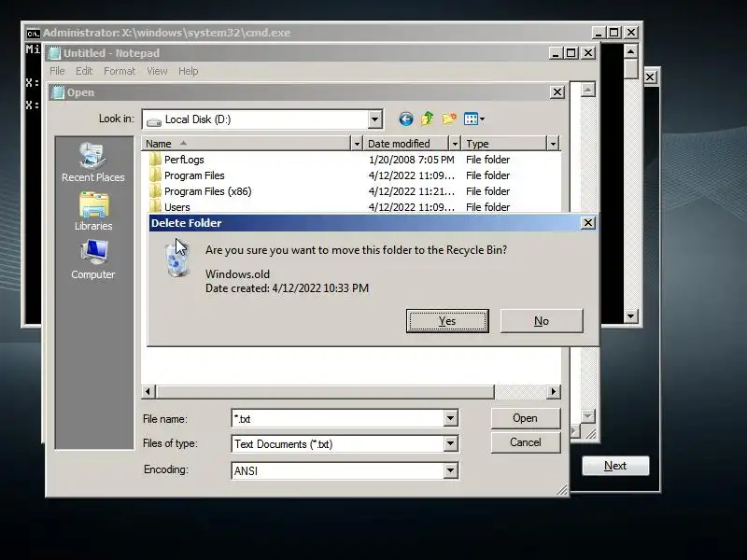Viewport: 747px width, 560px height.
Task: Open the Notepad View menu
Action: (x=157, y=71)
